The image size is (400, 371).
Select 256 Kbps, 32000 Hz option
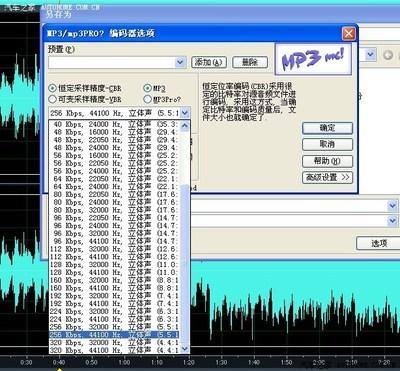[x=114, y=327]
